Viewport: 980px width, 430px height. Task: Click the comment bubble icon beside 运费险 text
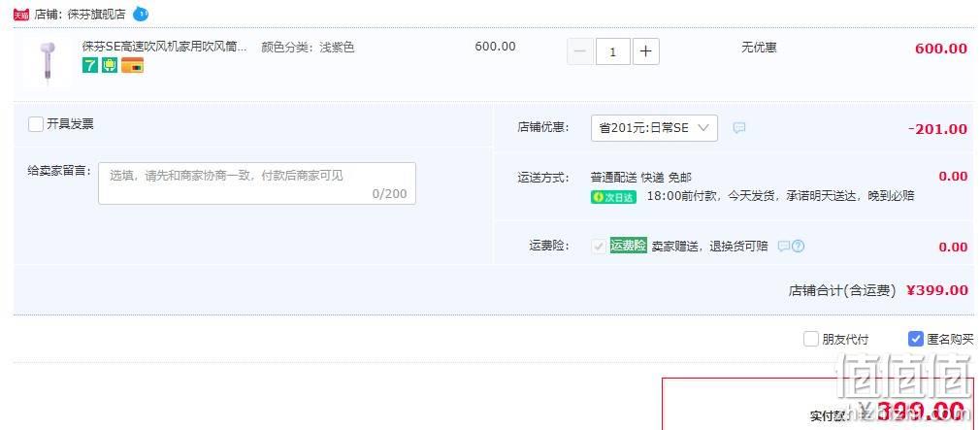[x=783, y=247]
